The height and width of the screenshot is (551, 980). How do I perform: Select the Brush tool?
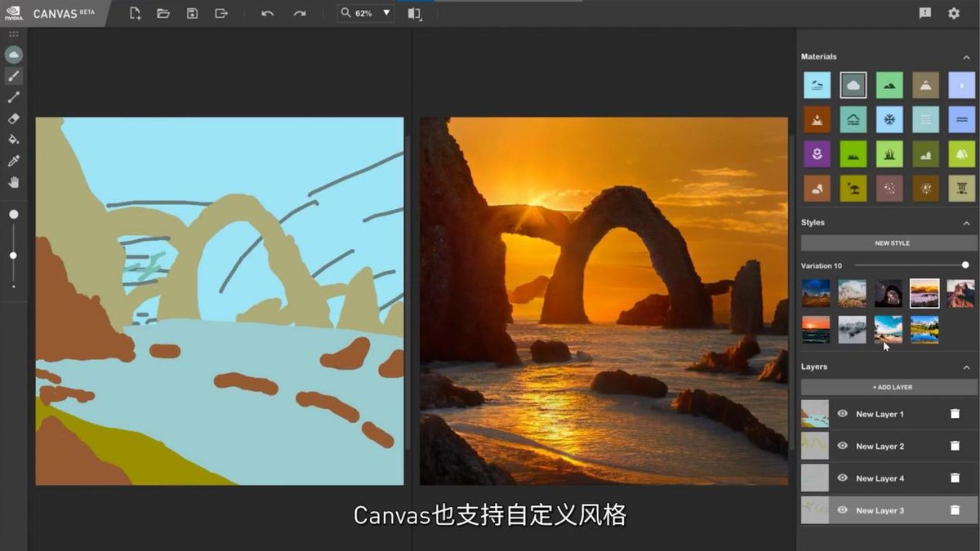13,76
